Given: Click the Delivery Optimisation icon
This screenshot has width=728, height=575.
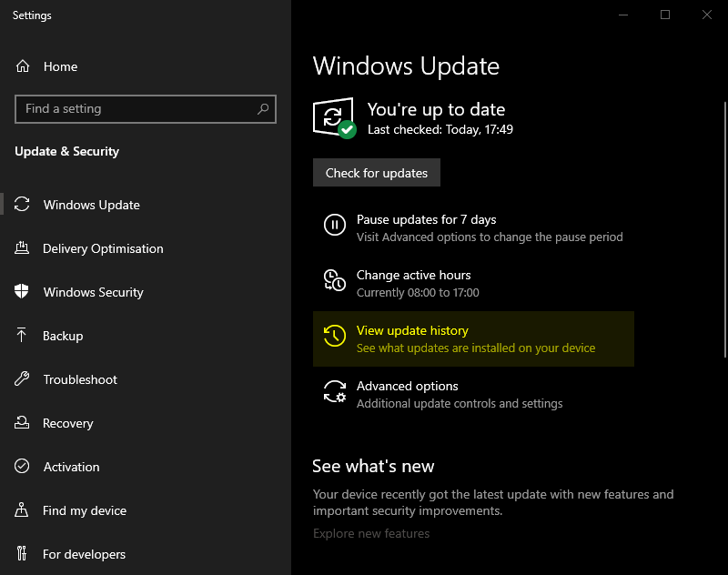Looking at the screenshot, I should pyautogui.click(x=22, y=247).
